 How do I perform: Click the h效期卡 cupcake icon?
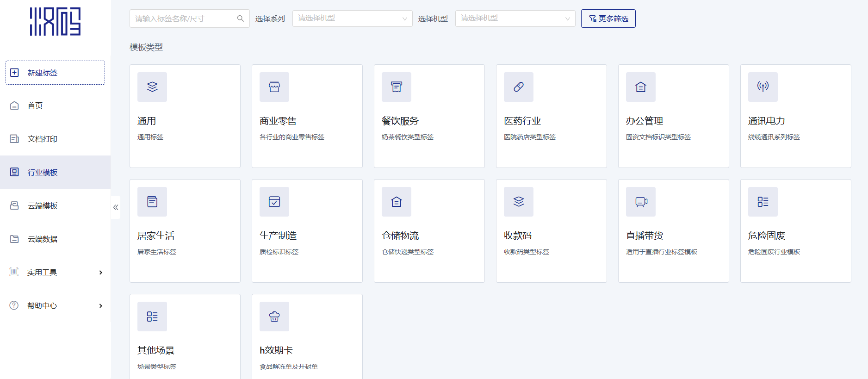(x=274, y=317)
